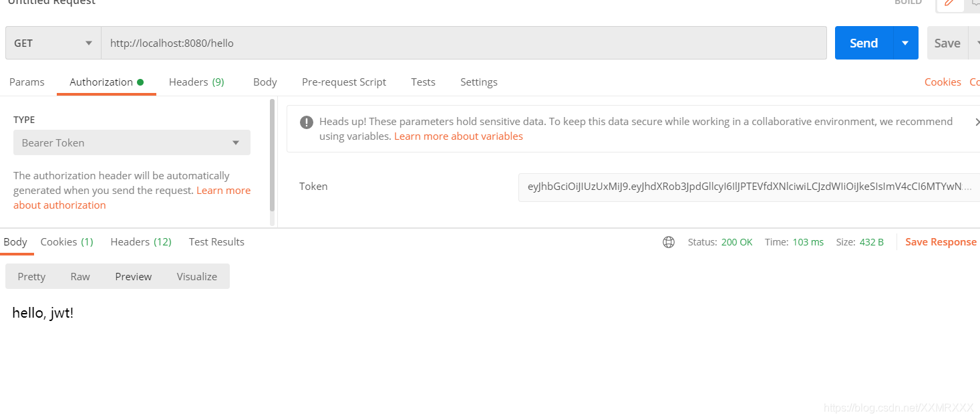Save Response to file
Viewport: 980px width, 420px height.
(941, 242)
